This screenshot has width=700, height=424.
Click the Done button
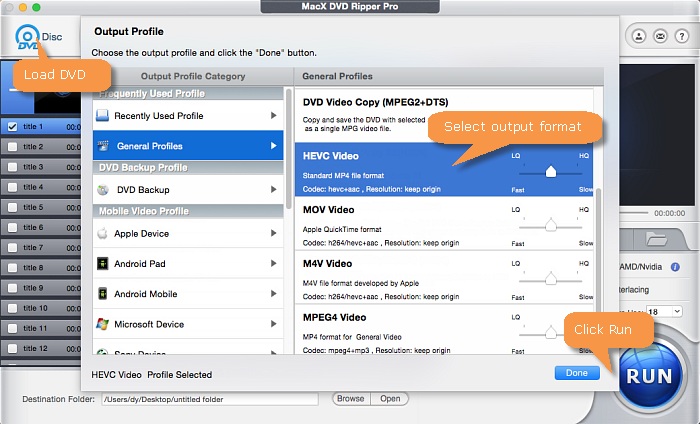point(577,373)
